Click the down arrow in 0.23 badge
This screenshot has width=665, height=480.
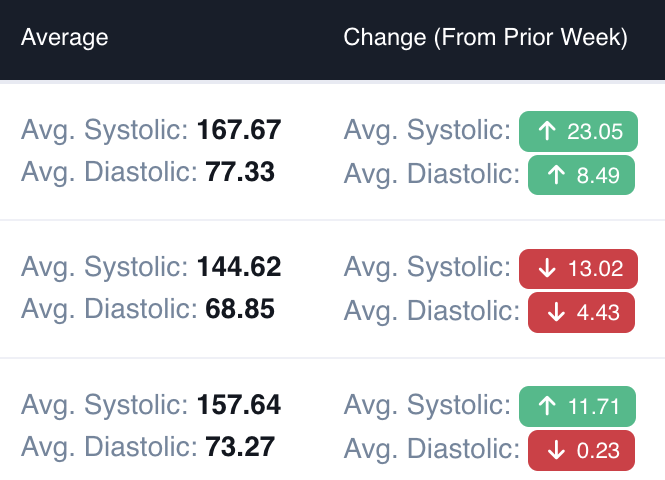pyautogui.click(x=556, y=450)
